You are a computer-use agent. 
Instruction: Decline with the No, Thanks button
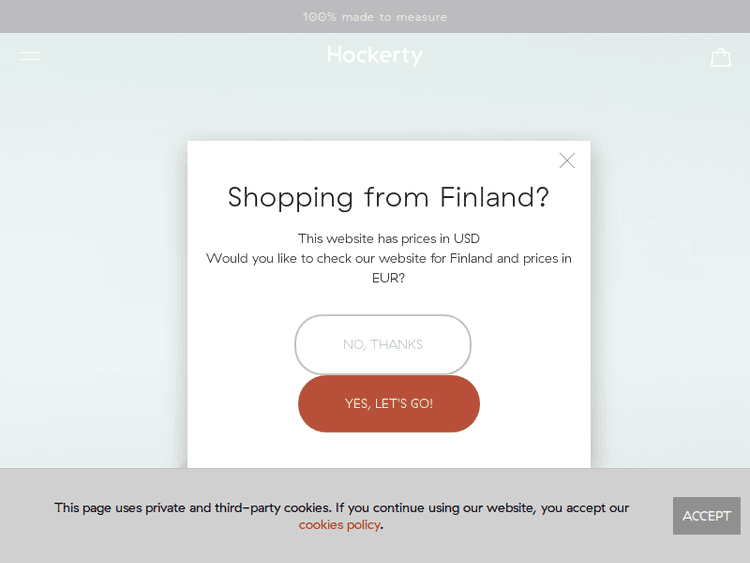tap(383, 345)
